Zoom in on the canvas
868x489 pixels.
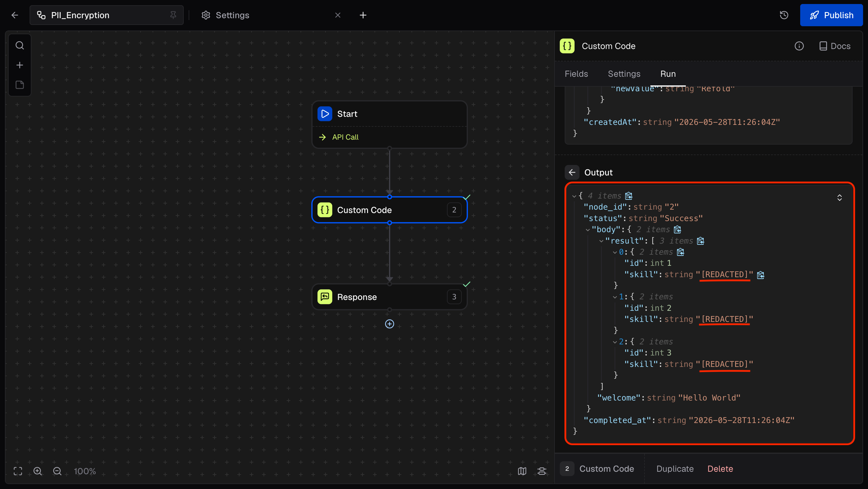[37, 471]
